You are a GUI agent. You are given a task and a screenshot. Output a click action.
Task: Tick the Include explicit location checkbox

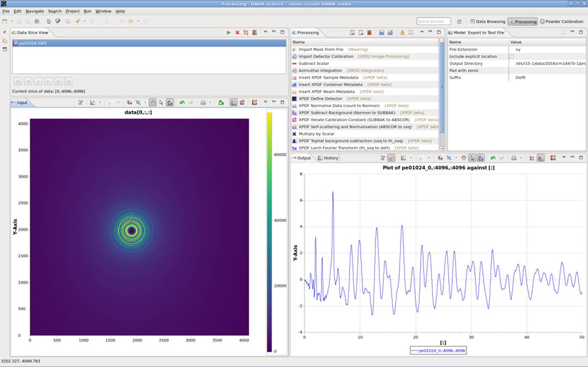512,57
